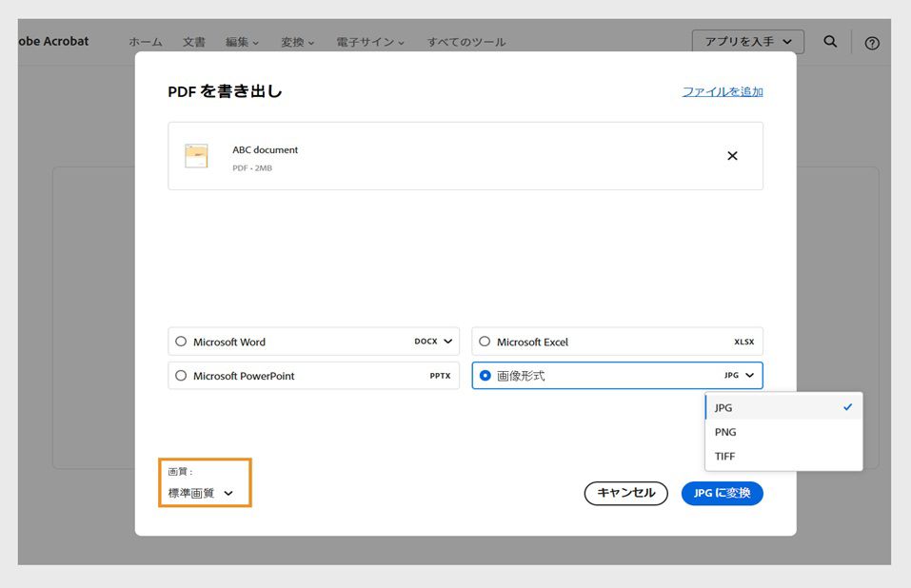
Task: Click the ABC document file thumbnail icon
Action: coord(196,155)
